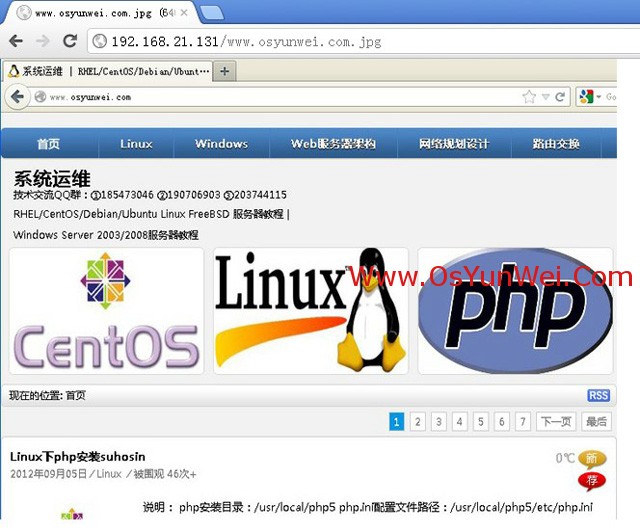Open Google search engine selector dropdown
Viewport: 640px width, 532px height.
(x=590, y=97)
